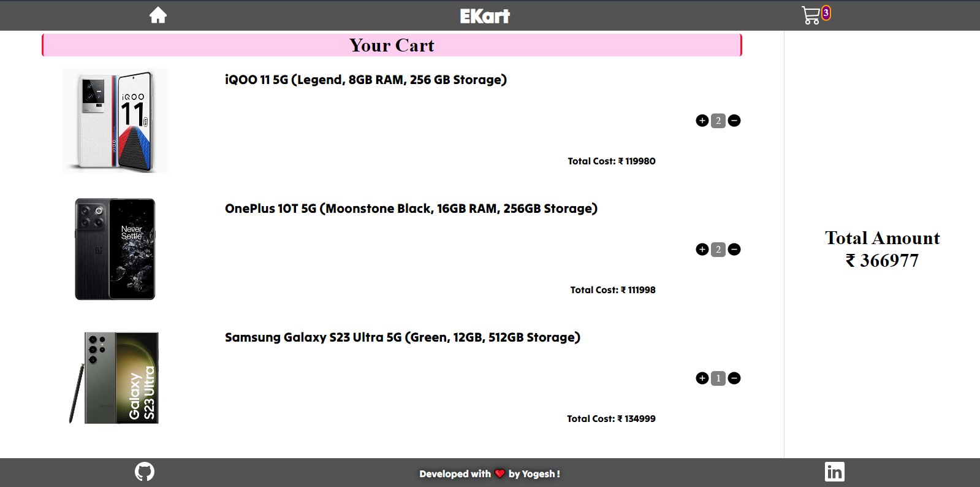
Task: Open the shopping cart icon
Action: pos(811,15)
